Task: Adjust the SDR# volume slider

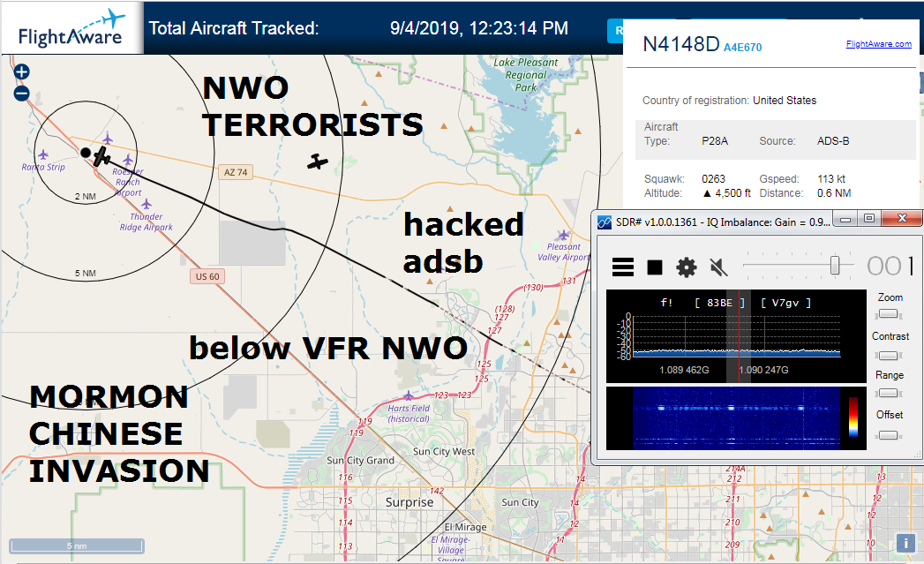Action: [835, 265]
